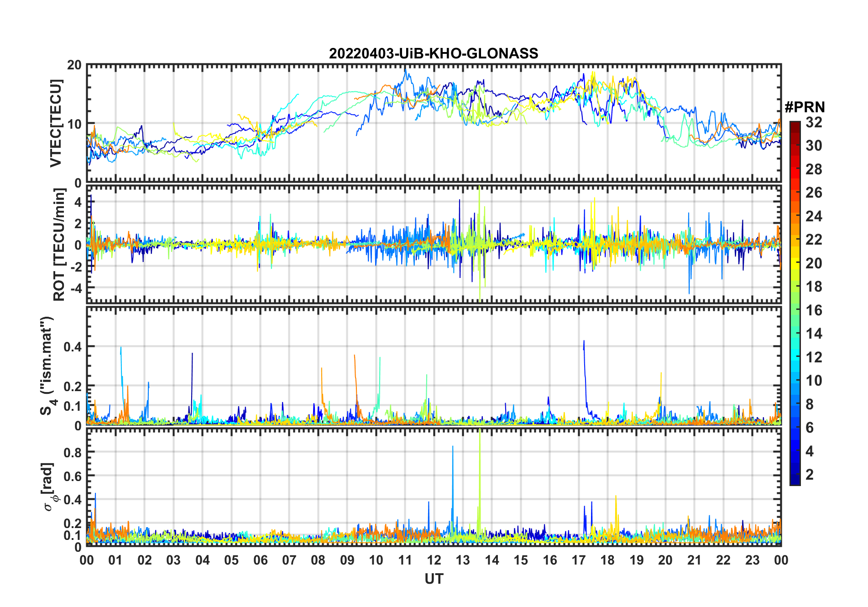Select the "UT" x-axis label
The image size is (868, 607).
tap(434, 579)
